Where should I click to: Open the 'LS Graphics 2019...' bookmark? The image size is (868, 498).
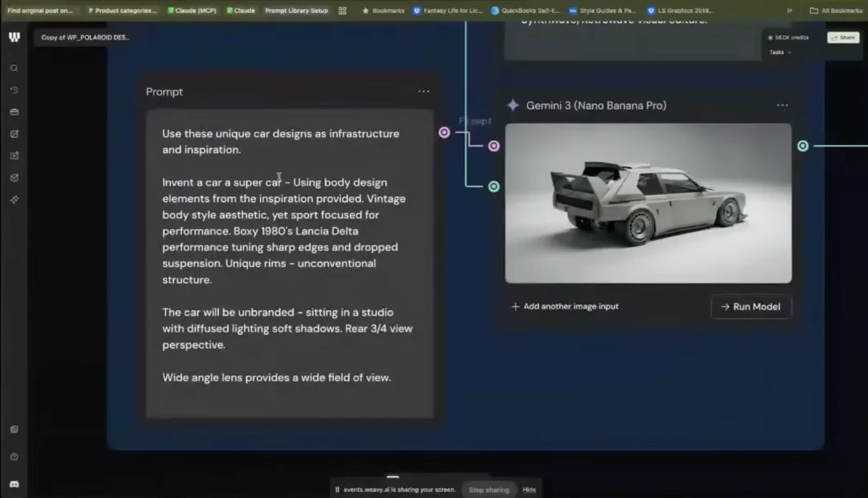coord(680,10)
